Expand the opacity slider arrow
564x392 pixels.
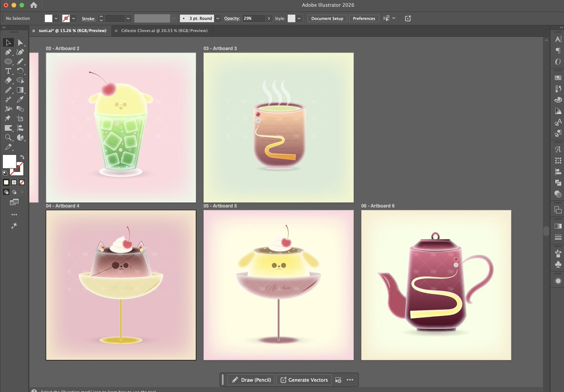click(x=269, y=18)
